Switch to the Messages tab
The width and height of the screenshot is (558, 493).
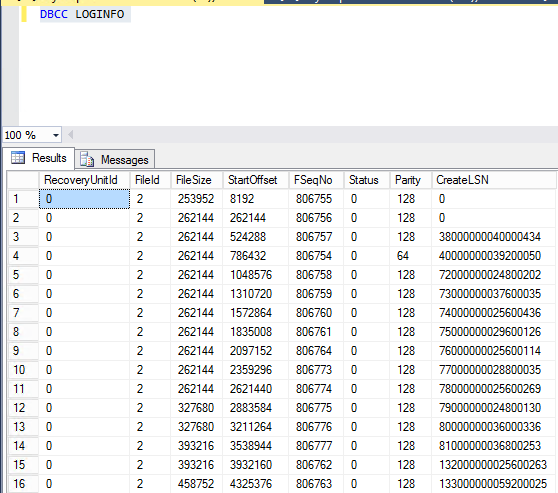(115, 159)
